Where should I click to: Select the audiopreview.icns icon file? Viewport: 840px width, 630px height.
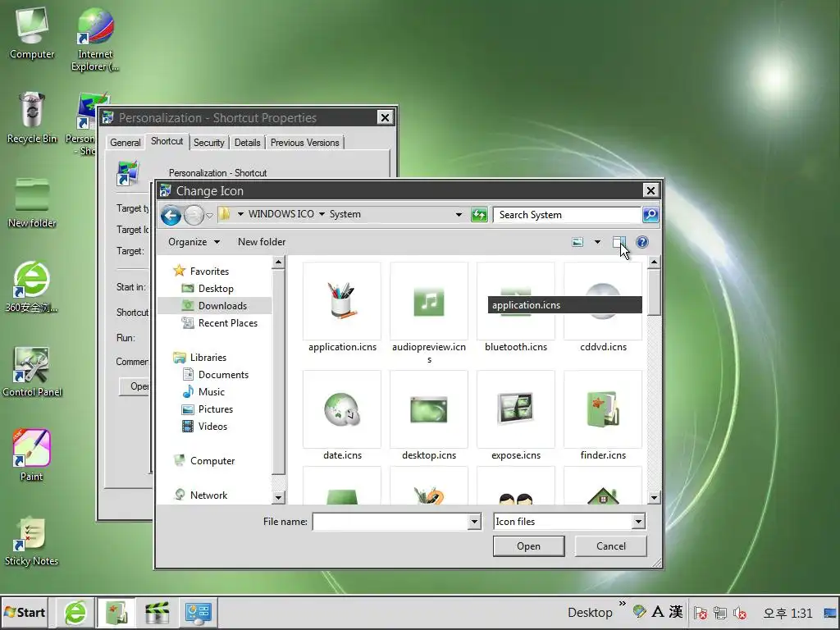click(x=428, y=300)
